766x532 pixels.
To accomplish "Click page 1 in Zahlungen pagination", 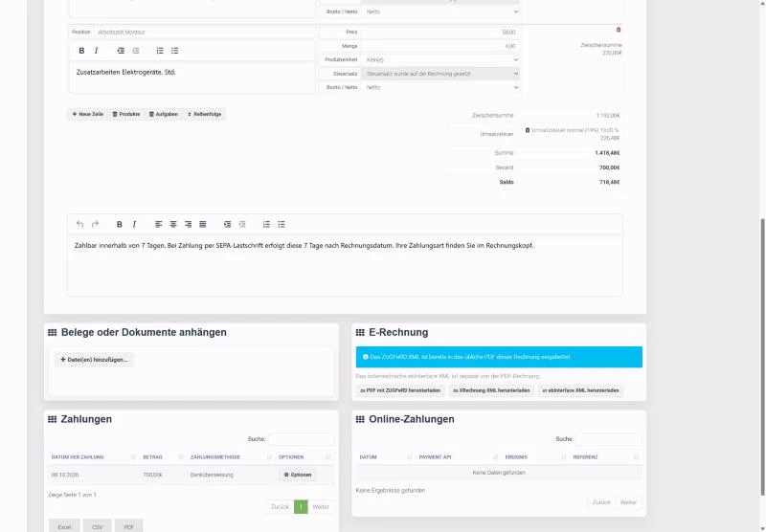I will 301,507.
